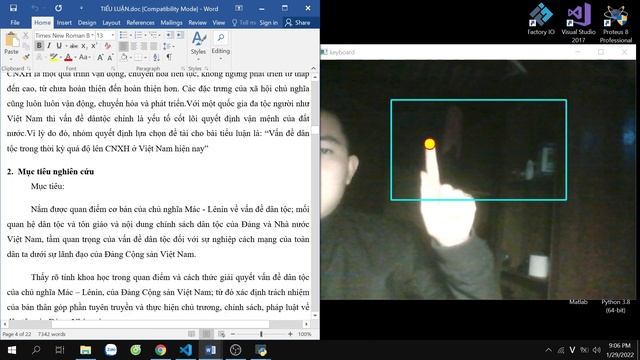Apply the red font color
The image size is (640, 360).
click(68, 58)
